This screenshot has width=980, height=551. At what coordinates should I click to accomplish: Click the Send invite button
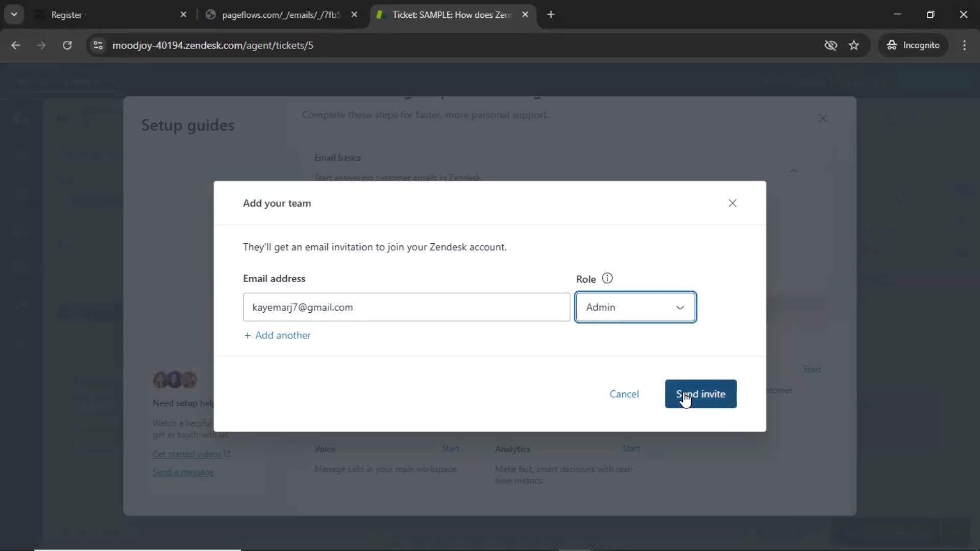700,394
